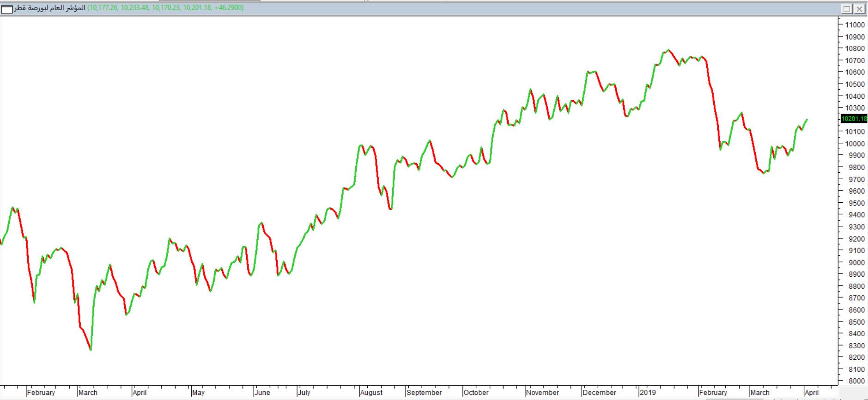This screenshot has width=868, height=400.
Task: Click the 8500 price axis label
Action: (856, 321)
